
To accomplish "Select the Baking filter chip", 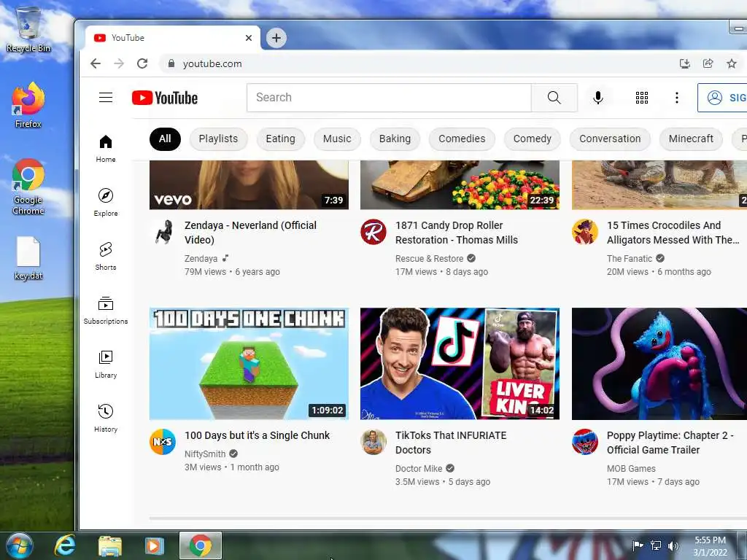I will click(395, 139).
